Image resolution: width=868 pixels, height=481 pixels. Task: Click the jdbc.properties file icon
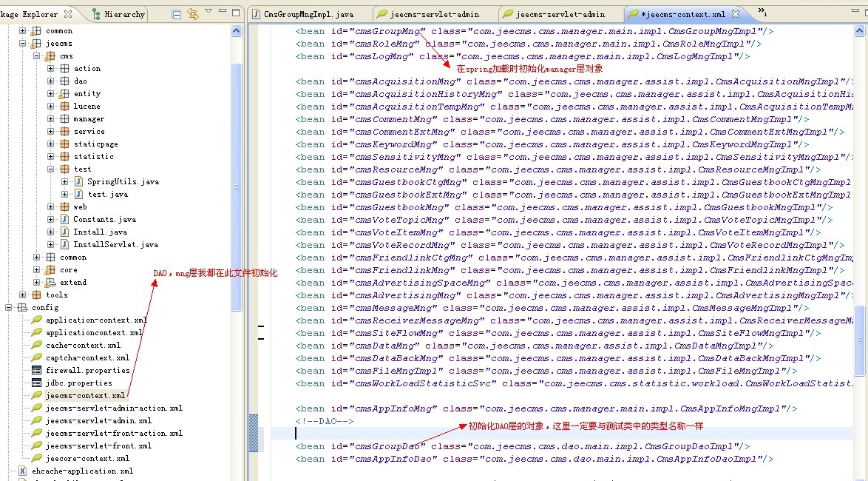(x=36, y=383)
